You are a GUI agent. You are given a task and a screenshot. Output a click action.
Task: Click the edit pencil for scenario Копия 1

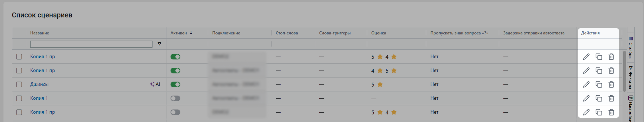[x=586, y=99]
